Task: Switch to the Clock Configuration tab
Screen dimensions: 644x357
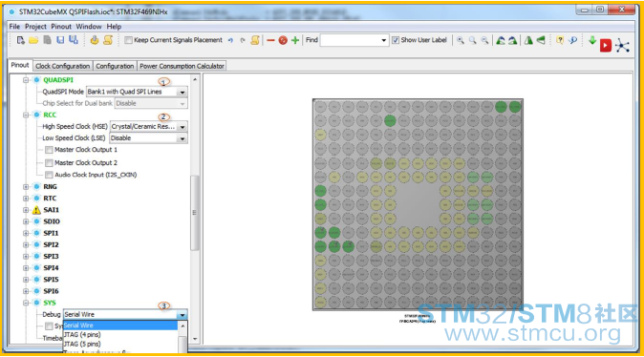Action: (62, 66)
